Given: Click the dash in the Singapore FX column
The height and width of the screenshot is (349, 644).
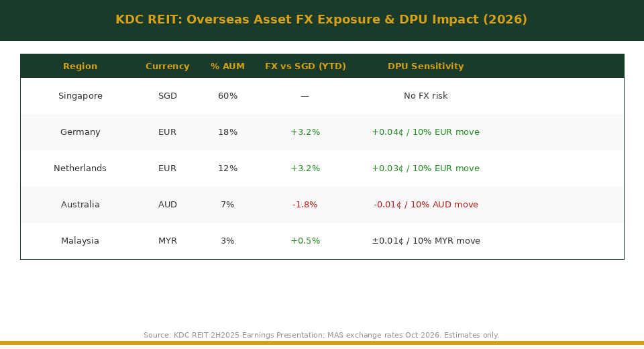Looking at the screenshot, I should click(305, 96).
